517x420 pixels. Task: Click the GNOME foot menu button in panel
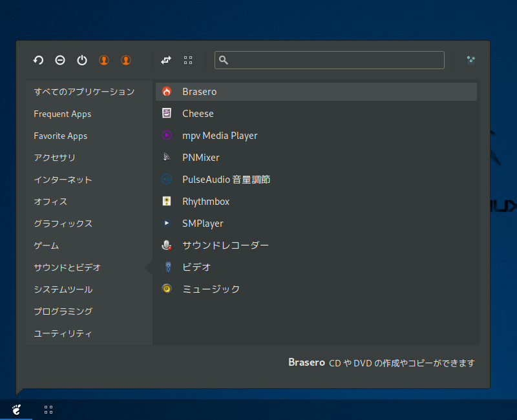coord(16,410)
